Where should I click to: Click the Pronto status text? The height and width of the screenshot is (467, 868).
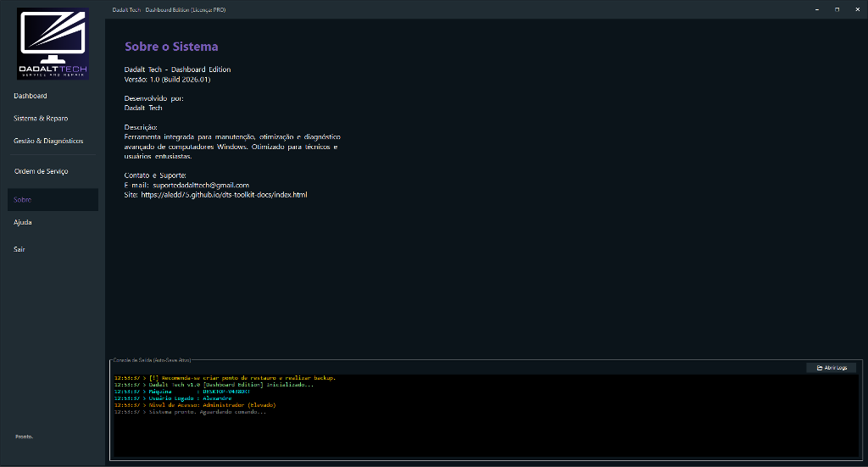point(24,436)
